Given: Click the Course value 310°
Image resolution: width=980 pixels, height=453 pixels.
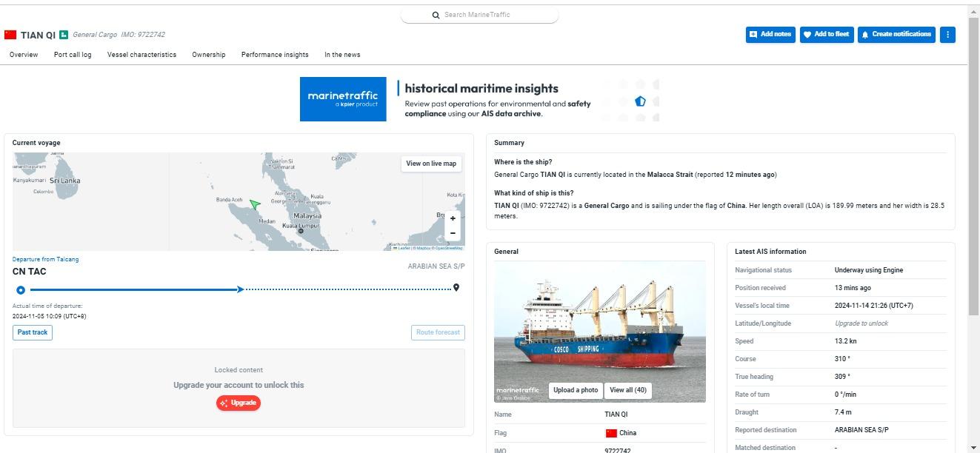Looking at the screenshot, I should 842,359.
